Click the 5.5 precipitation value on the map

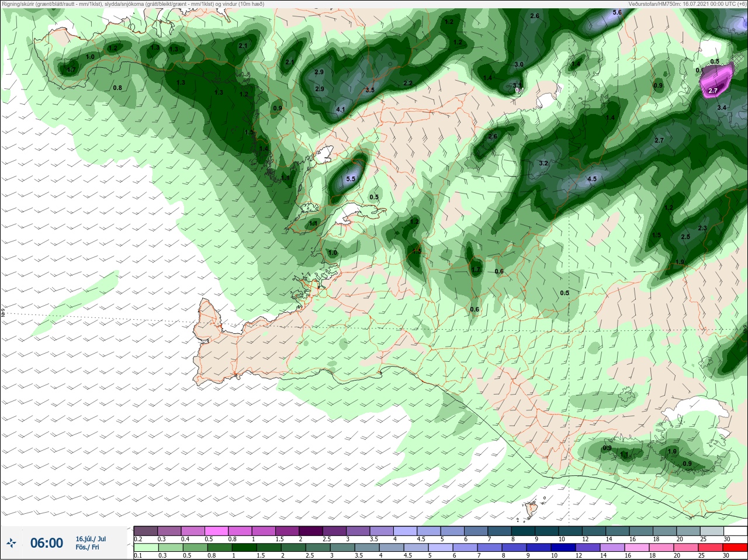pyautogui.click(x=351, y=179)
